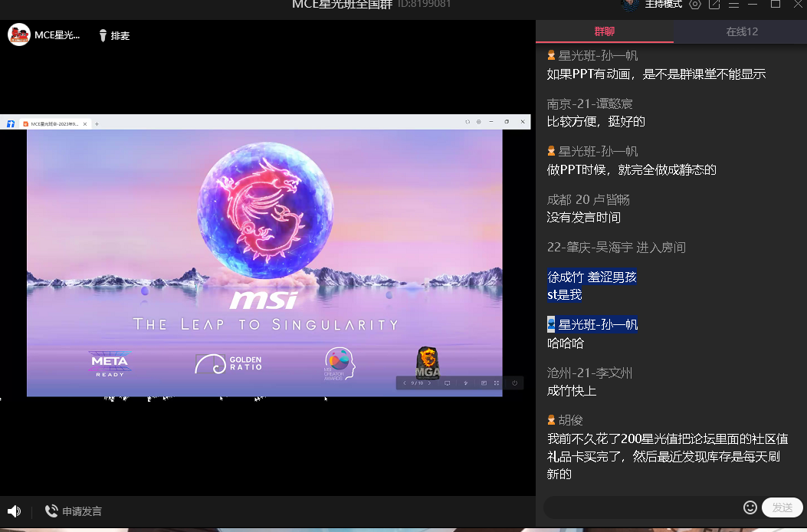
Task: Click the power exit icon in slide toolbar
Action: click(515, 383)
